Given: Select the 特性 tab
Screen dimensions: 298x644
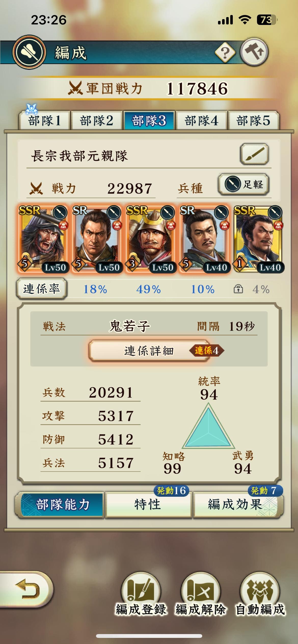Looking at the screenshot, I should pos(148,504).
